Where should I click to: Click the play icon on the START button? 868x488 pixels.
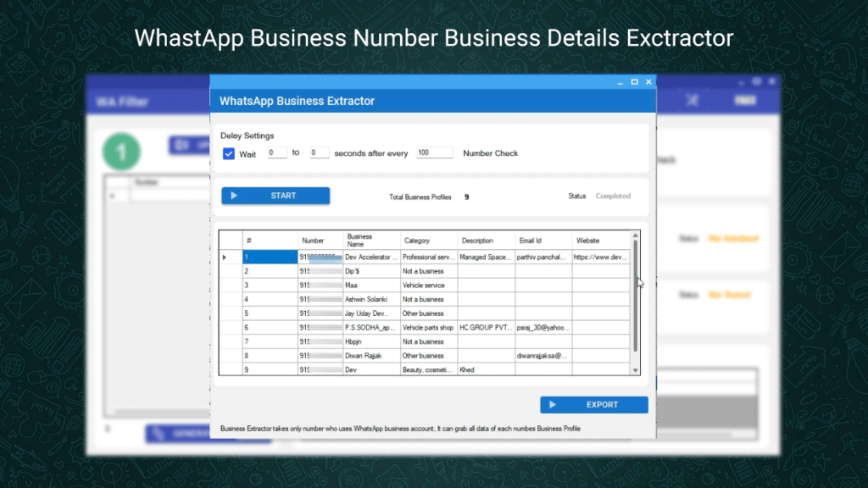234,196
